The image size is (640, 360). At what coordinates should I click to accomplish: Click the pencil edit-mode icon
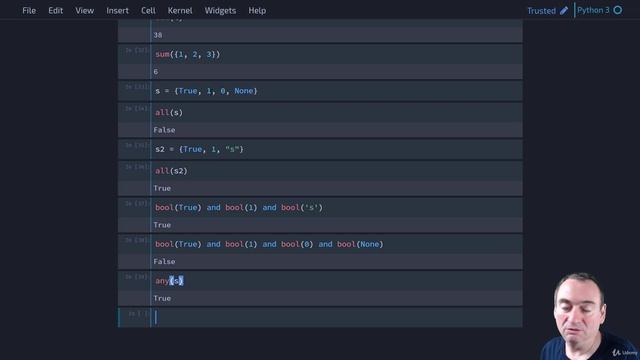(x=564, y=11)
